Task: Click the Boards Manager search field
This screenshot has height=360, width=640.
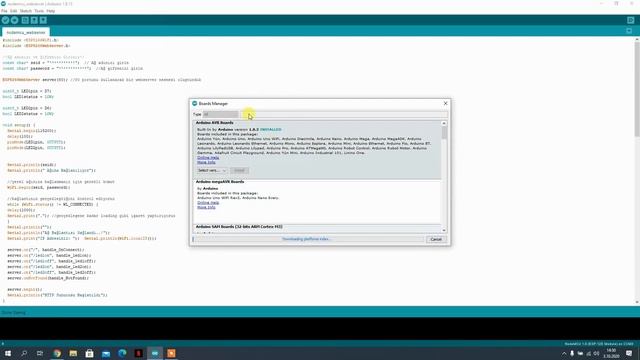Action: pos(345,114)
